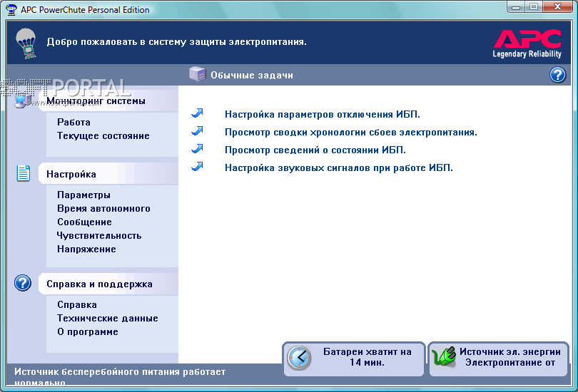Image resolution: width=578 pixels, height=392 pixels.
Task: Close the PowerChute window
Action: point(557,7)
